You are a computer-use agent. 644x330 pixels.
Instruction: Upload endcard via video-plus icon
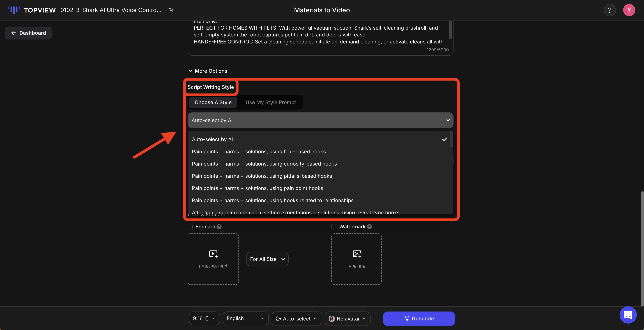coord(213,254)
